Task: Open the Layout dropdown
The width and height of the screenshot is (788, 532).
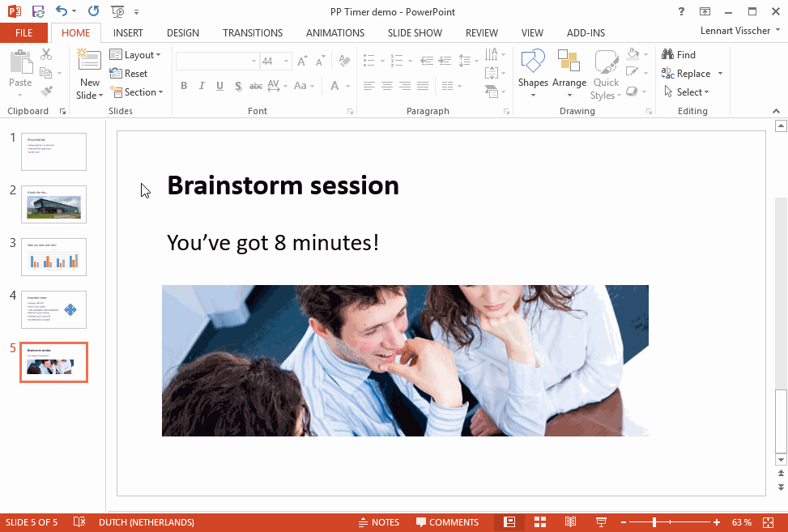Action: click(135, 55)
